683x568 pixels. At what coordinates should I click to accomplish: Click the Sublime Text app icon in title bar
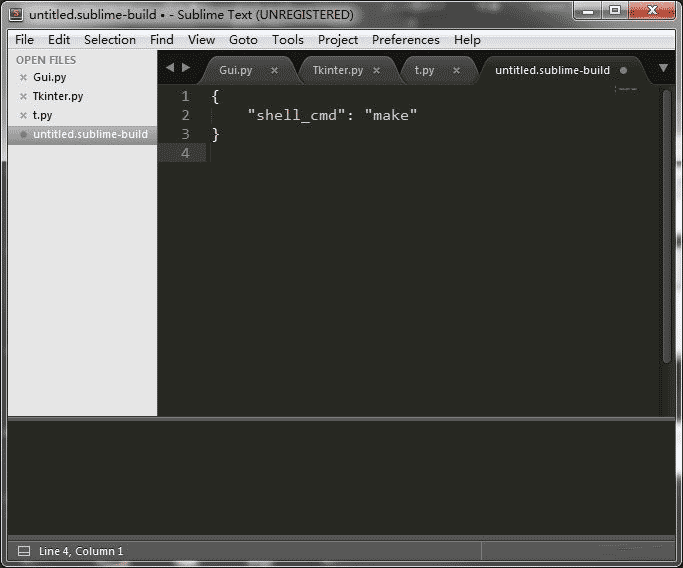(x=16, y=14)
